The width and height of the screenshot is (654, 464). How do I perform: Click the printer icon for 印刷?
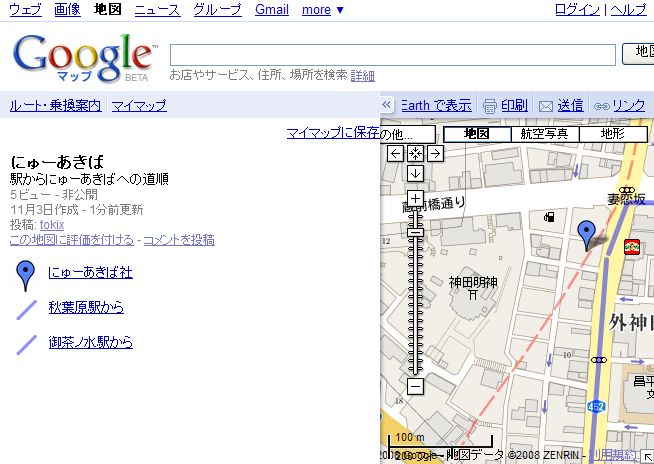click(490, 106)
